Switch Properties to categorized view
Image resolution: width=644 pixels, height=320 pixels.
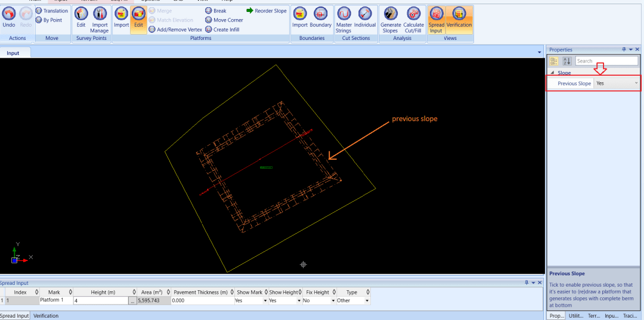click(x=553, y=61)
